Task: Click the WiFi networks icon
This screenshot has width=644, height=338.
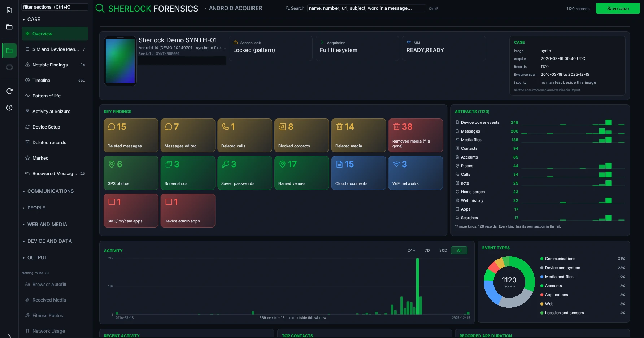Action: point(396,164)
